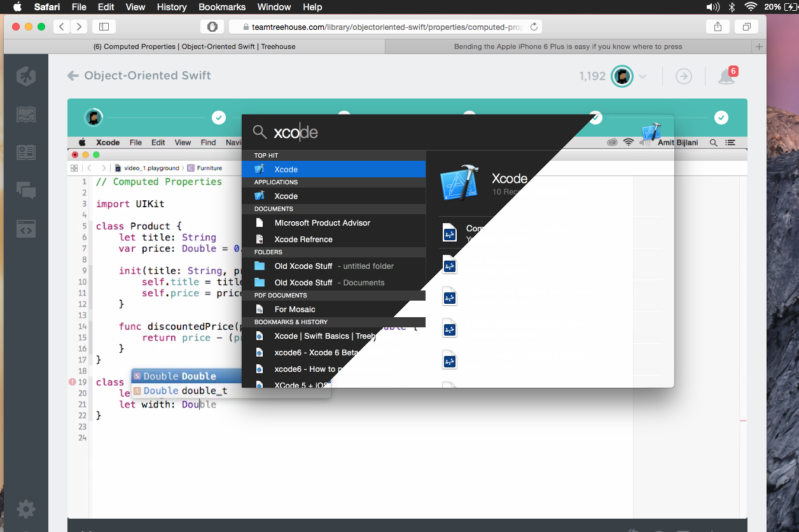Show all tabs in Safari

pos(746,27)
